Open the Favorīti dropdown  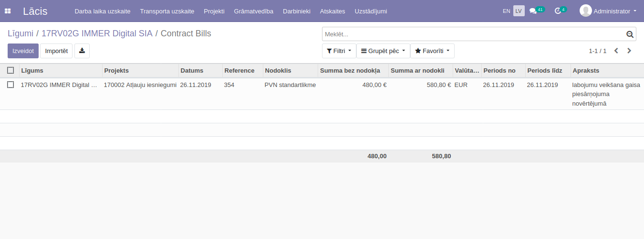[432, 51]
